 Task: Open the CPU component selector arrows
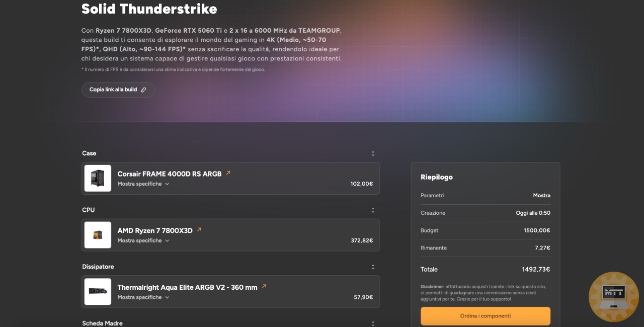click(x=373, y=210)
